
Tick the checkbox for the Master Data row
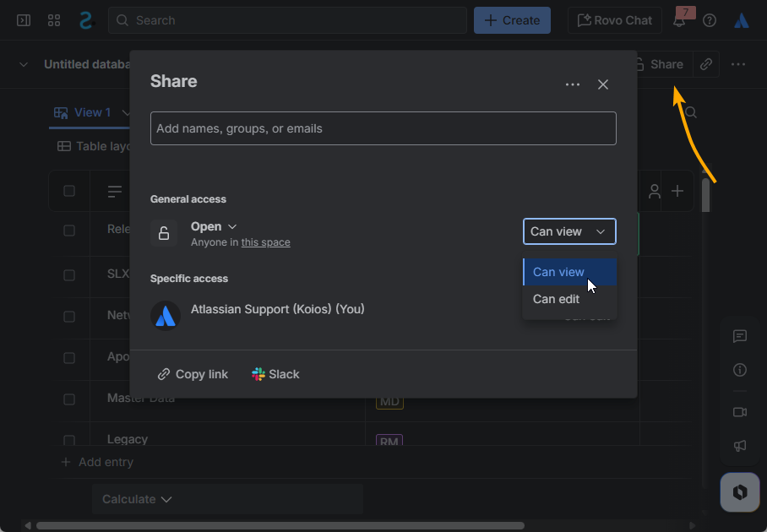[69, 399]
